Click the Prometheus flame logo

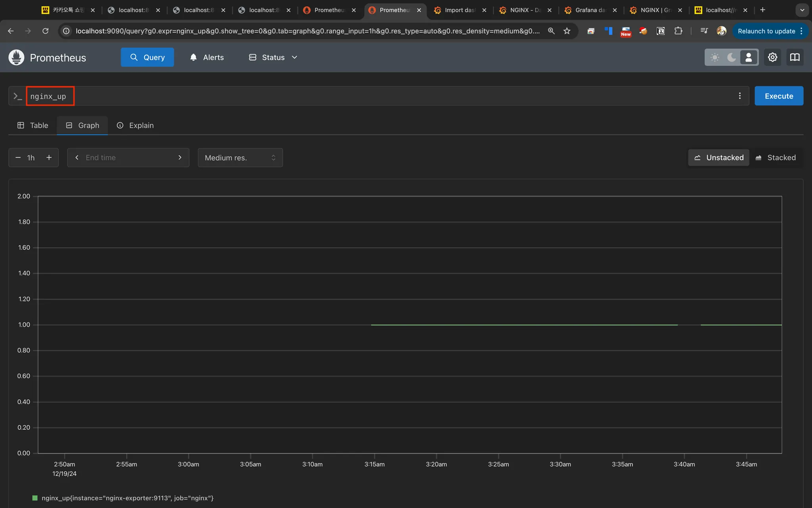pyautogui.click(x=16, y=58)
